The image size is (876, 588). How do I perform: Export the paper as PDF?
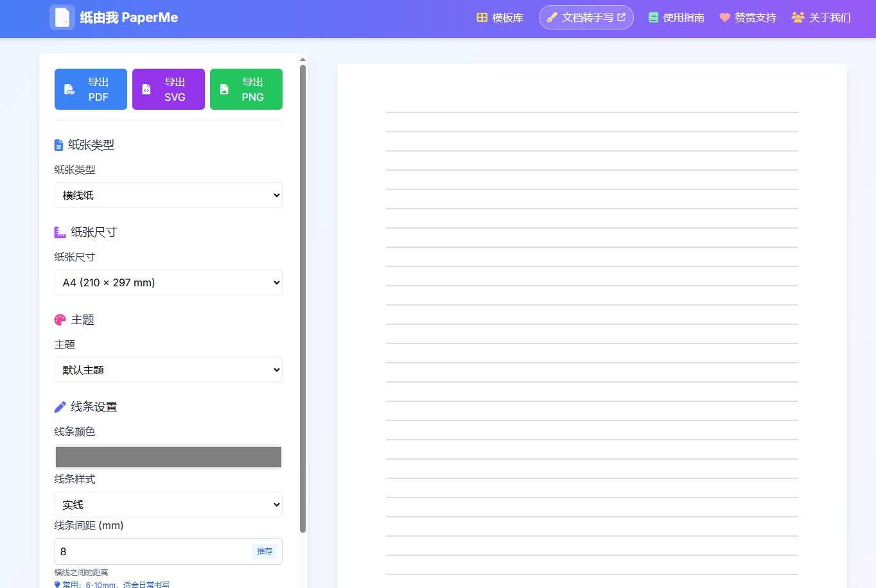pyautogui.click(x=91, y=89)
